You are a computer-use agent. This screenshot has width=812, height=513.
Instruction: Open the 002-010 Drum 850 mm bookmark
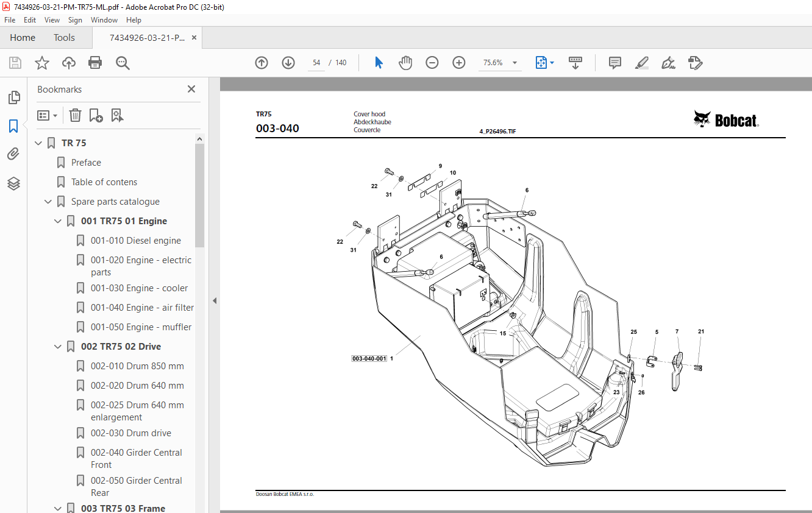click(x=137, y=366)
